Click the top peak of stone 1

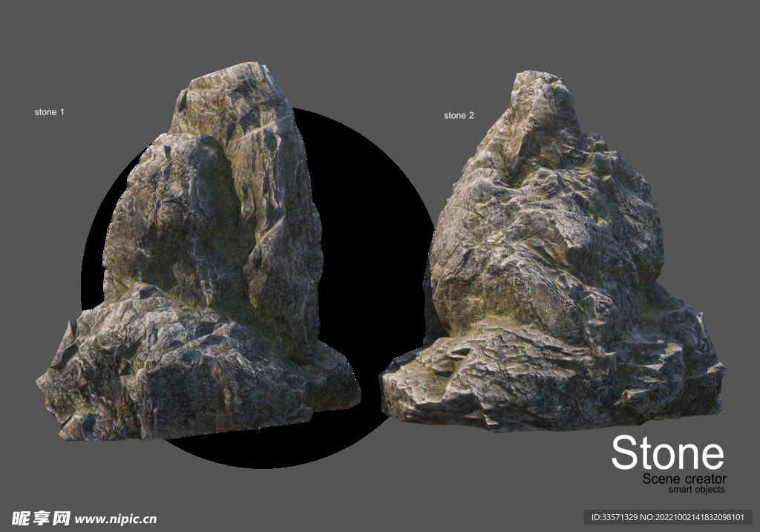(x=236, y=74)
